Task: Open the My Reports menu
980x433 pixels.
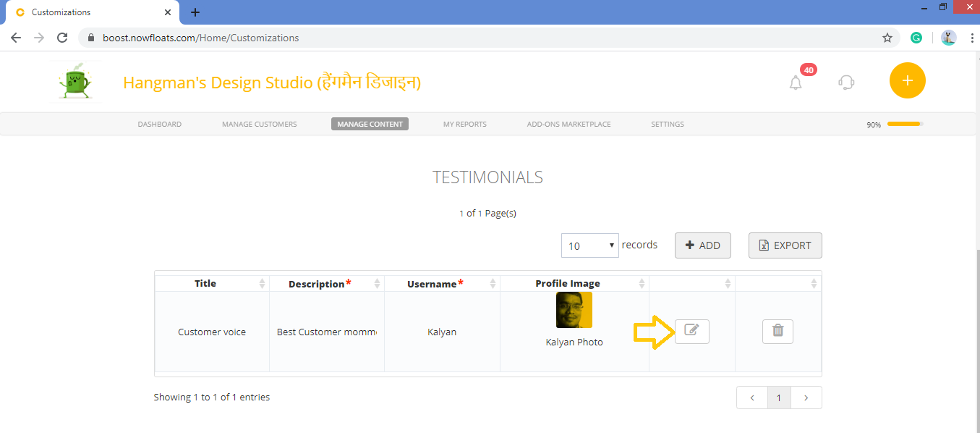Action: (x=464, y=124)
